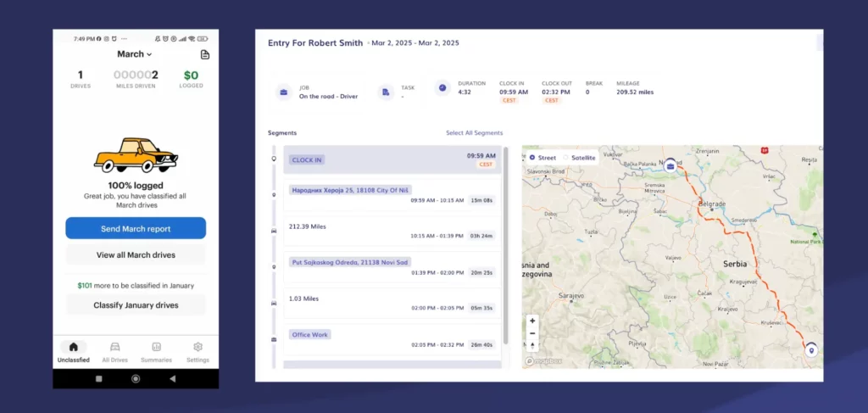Go to the Settings tab
The height and width of the screenshot is (413, 868).
pos(198,351)
